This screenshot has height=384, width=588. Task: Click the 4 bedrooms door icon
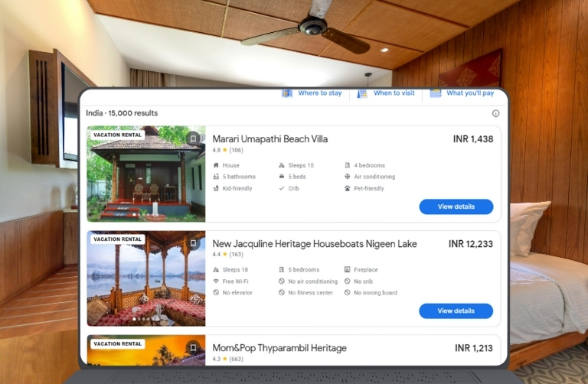tap(348, 165)
